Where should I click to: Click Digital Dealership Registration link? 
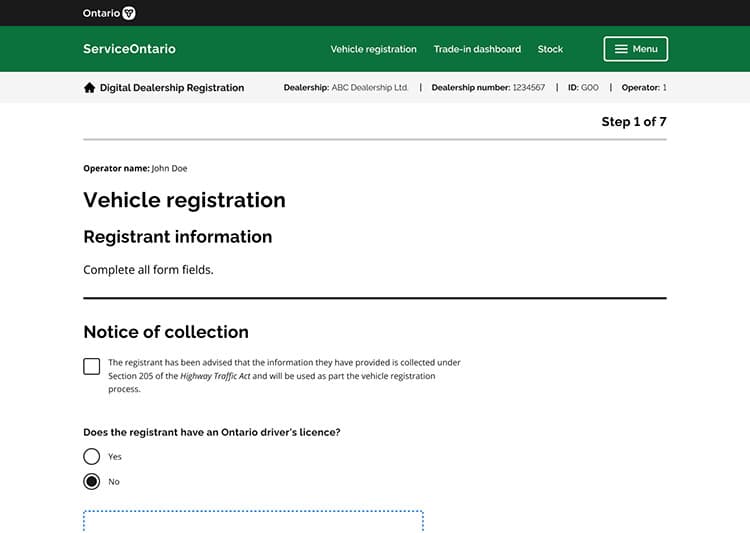(171, 88)
